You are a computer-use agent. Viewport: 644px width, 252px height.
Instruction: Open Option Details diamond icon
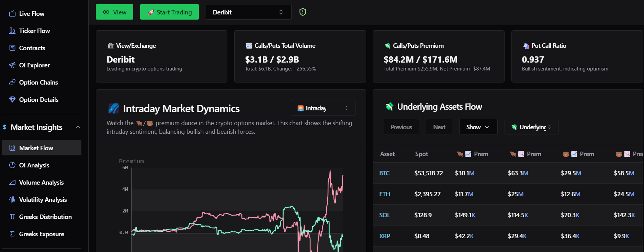(12, 99)
